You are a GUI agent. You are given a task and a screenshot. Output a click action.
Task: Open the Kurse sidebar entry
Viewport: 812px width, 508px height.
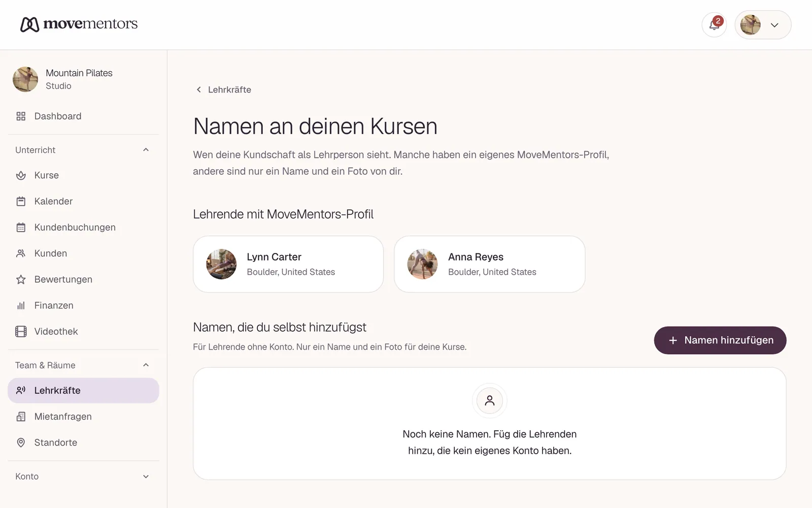(83, 175)
